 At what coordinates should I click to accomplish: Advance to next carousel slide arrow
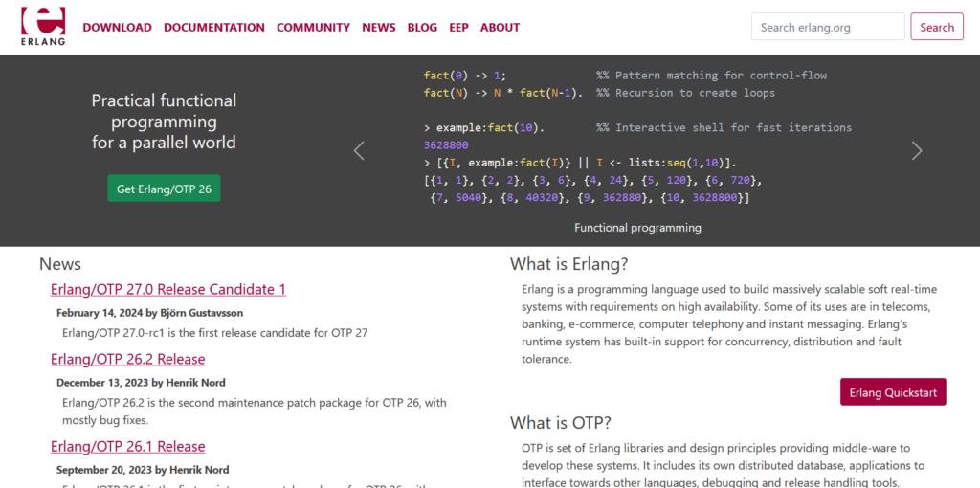tap(916, 150)
